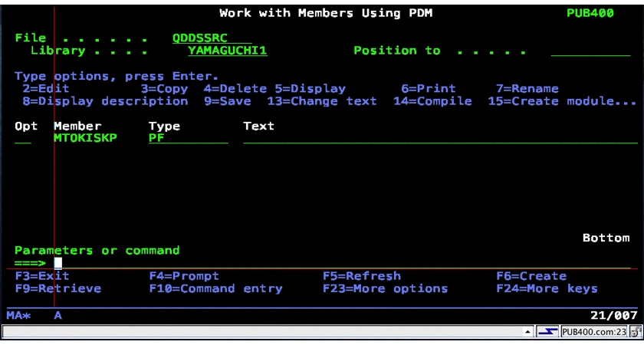Click the 3=Copy option label
The height and width of the screenshot is (345, 644).
tap(164, 89)
